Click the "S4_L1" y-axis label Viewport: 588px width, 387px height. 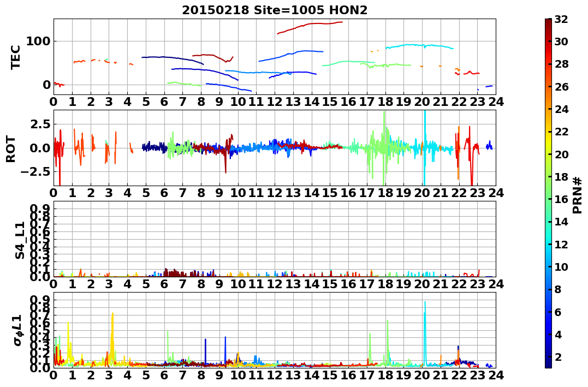[20, 240]
